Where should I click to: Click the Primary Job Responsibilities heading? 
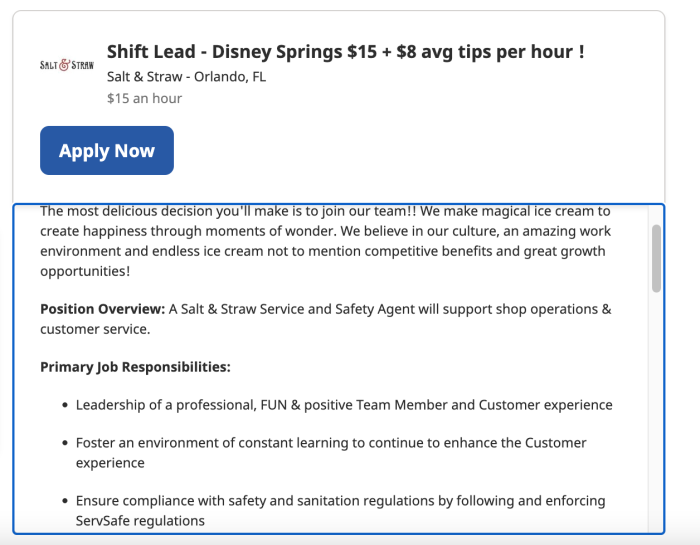(x=135, y=367)
